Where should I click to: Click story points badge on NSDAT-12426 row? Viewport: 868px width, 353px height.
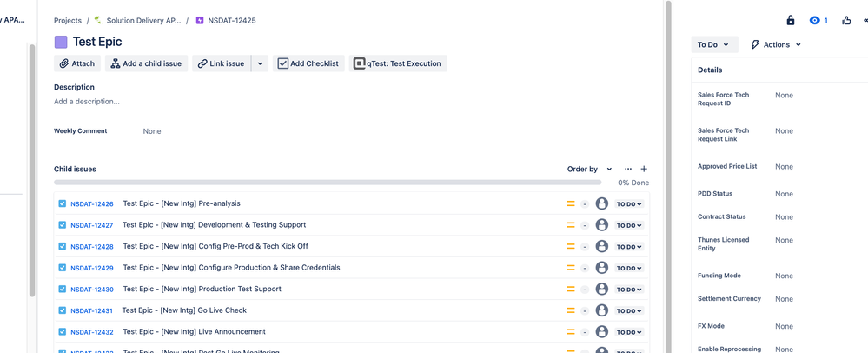click(585, 204)
